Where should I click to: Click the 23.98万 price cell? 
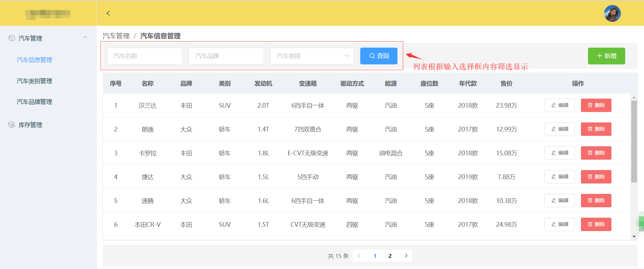click(506, 106)
